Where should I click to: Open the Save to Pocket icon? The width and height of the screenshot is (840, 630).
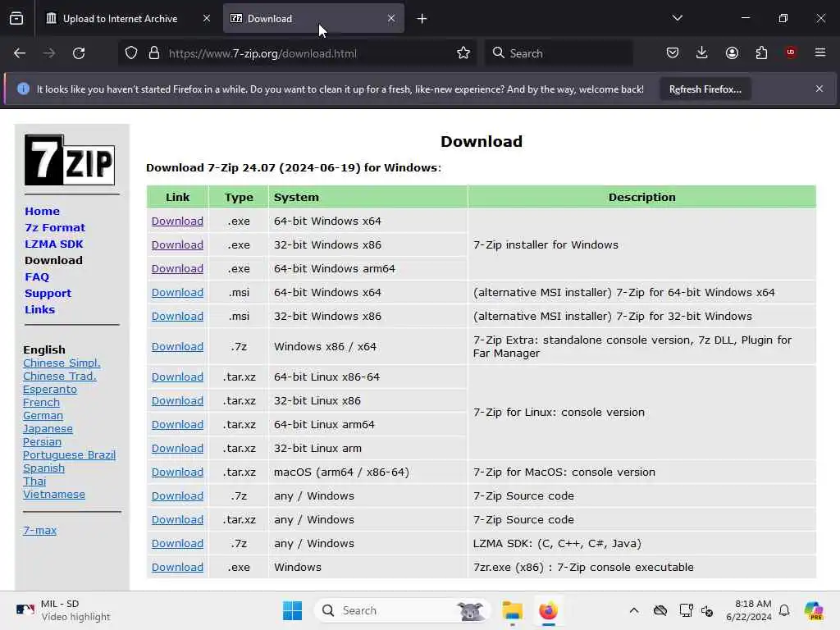tap(673, 52)
